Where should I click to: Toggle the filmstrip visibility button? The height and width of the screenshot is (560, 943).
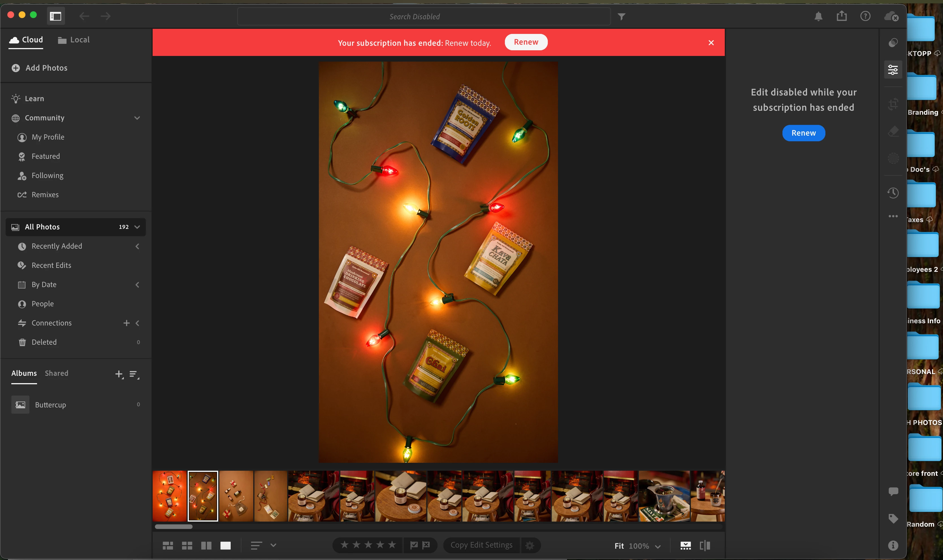point(685,546)
